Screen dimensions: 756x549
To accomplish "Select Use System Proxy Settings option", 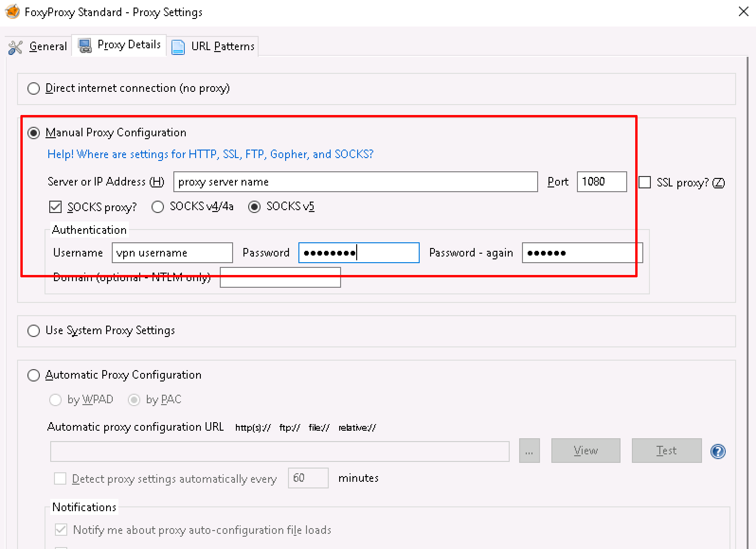I will [x=34, y=331].
